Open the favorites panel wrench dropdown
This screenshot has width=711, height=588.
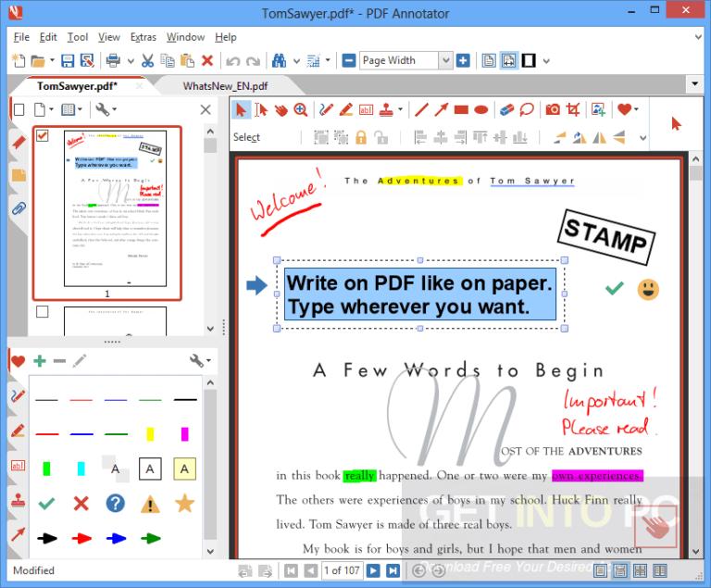pyautogui.click(x=200, y=361)
